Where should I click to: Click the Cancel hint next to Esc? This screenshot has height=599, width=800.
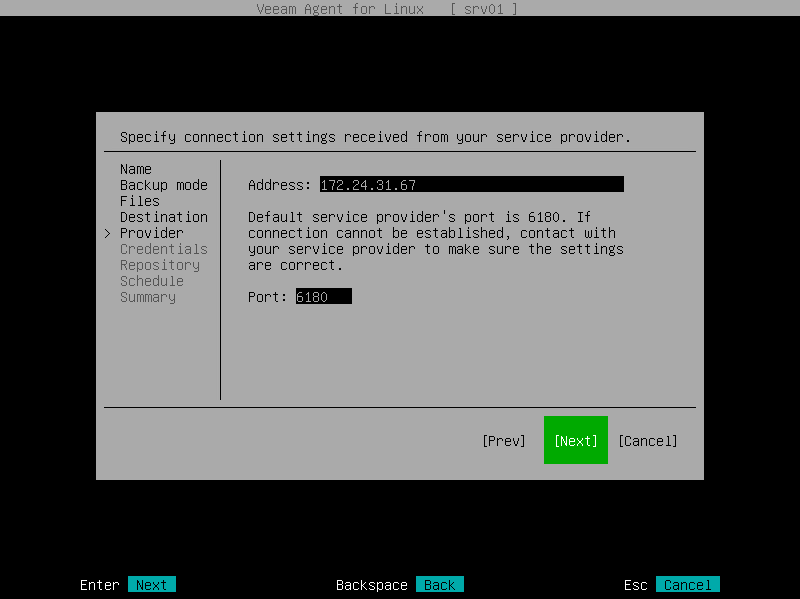(x=687, y=584)
